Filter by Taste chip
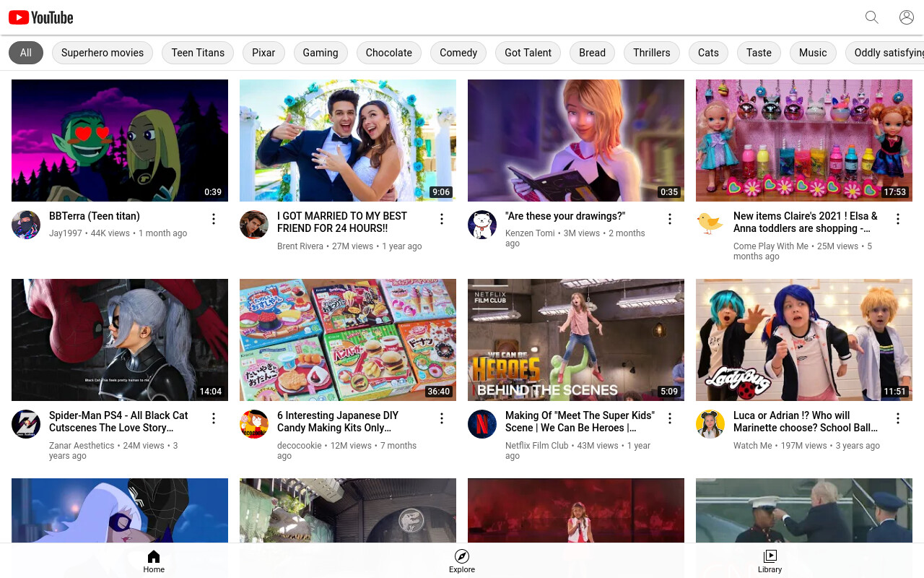This screenshot has height=578, width=924. tap(759, 53)
